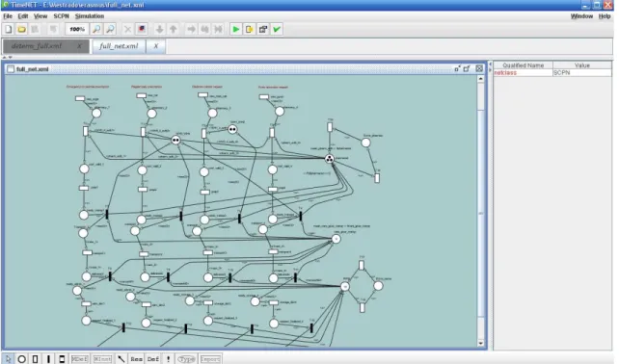Click the gray right-arrow toolbar icon
This screenshot has width=619, height=364.
(191, 29)
